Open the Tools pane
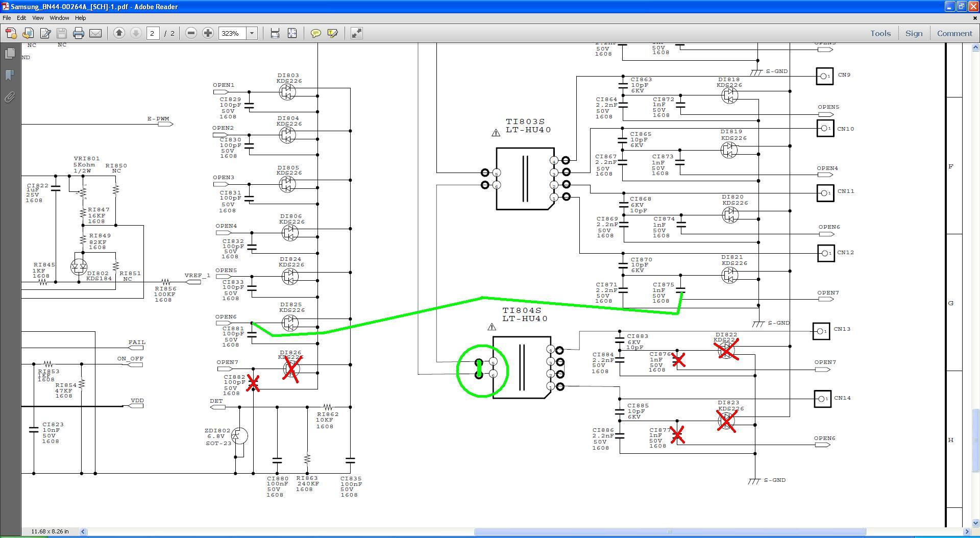This screenshot has height=538, width=980. [880, 33]
